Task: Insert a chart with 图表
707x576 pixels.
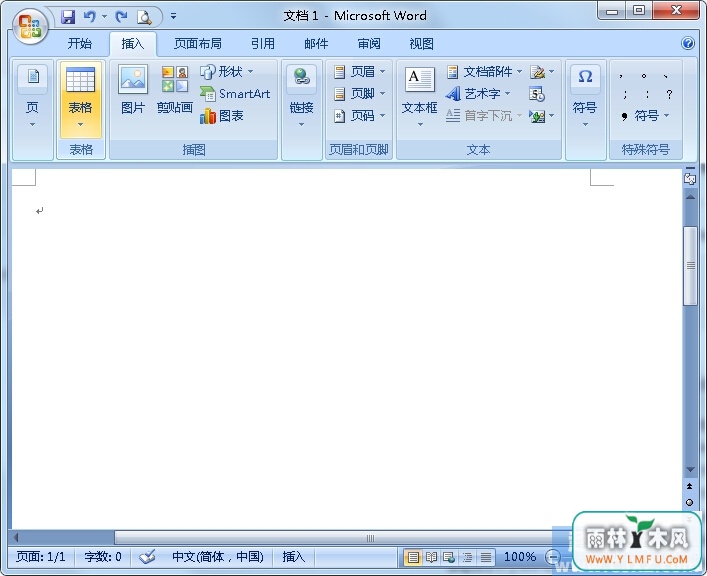Action: [222, 116]
